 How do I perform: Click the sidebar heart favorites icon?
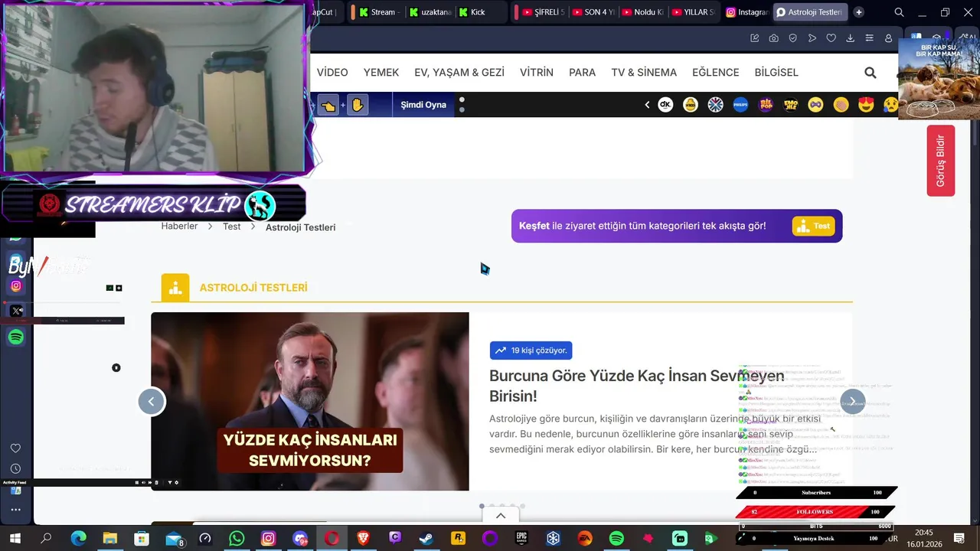(15, 448)
